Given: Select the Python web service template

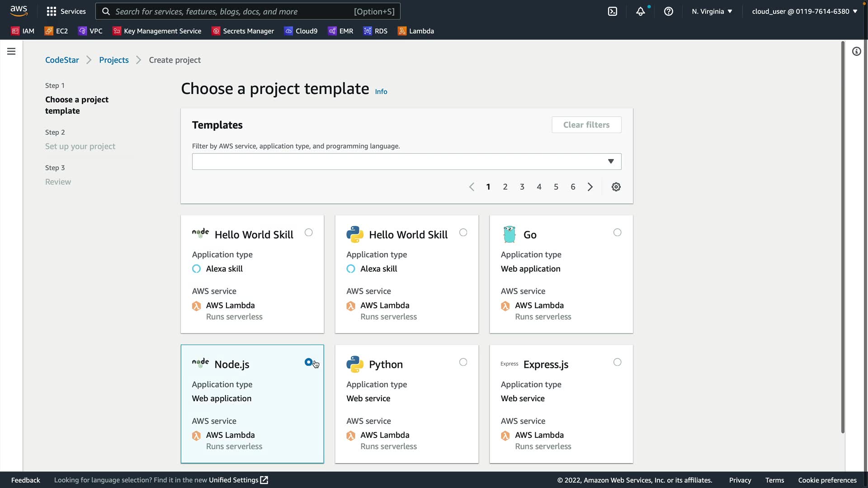Looking at the screenshot, I should coord(463,362).
